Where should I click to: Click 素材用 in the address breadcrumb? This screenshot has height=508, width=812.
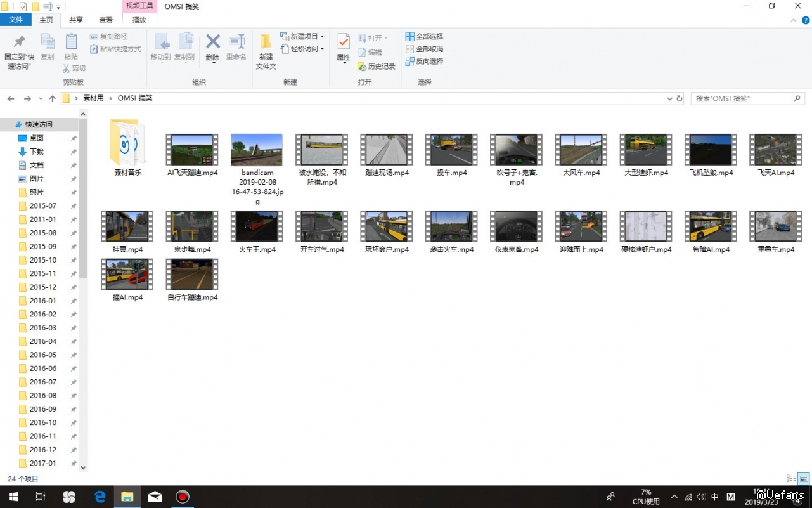pyautogui.click(x=94, y=99)
